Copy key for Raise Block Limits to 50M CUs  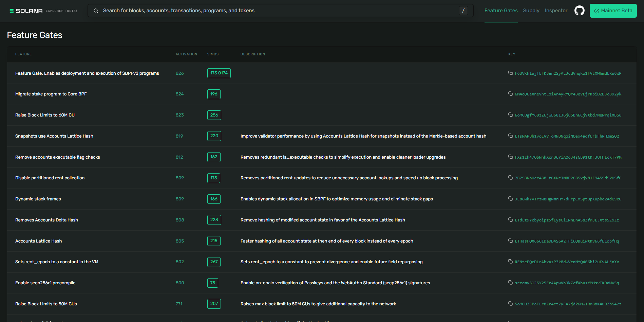pos(510,304)
